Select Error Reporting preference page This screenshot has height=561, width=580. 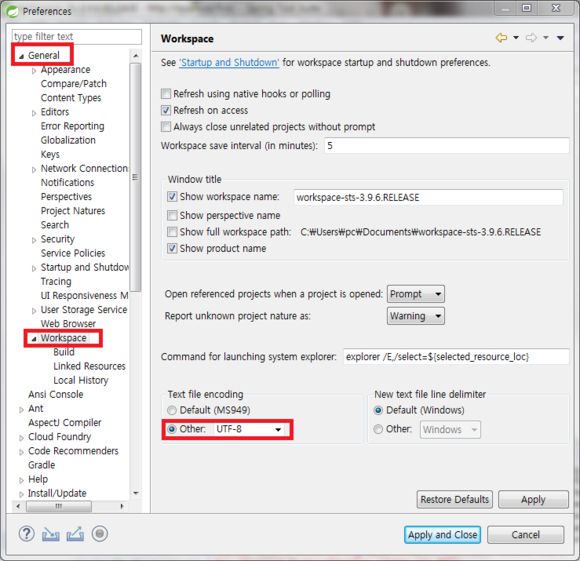(x=72, y=126)
